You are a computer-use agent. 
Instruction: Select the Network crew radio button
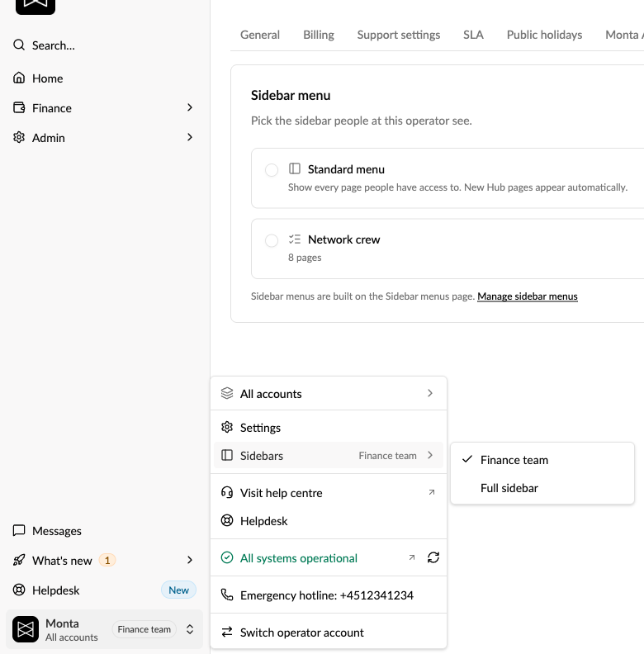pos(272,240)
